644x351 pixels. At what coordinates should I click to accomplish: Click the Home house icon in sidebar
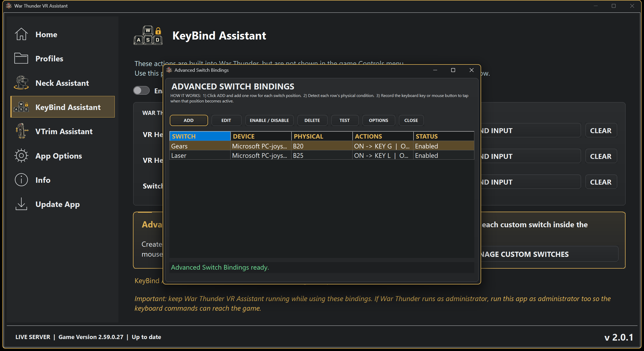tap(21, 34)
